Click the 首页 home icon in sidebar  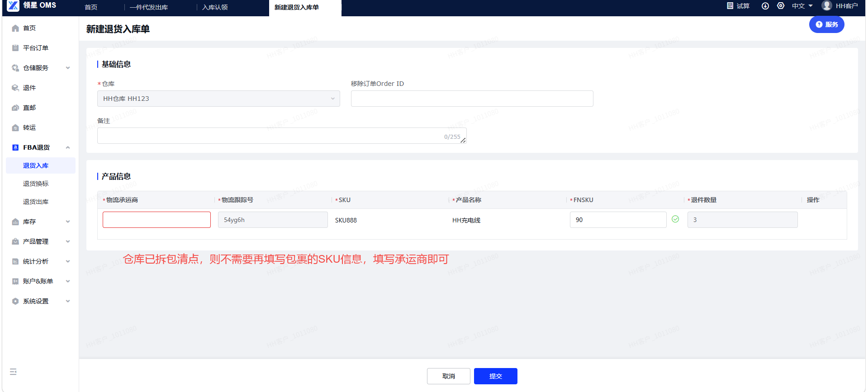pos(15,28)
